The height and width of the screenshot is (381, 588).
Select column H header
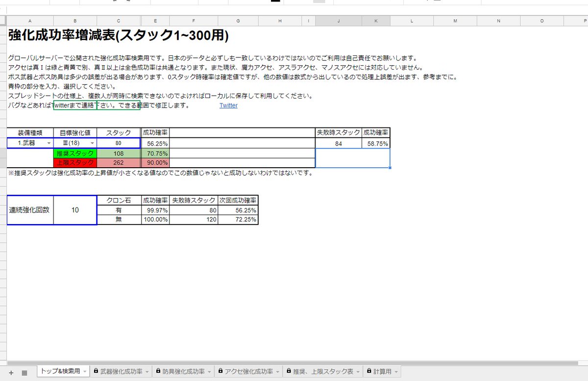(280, 21)
